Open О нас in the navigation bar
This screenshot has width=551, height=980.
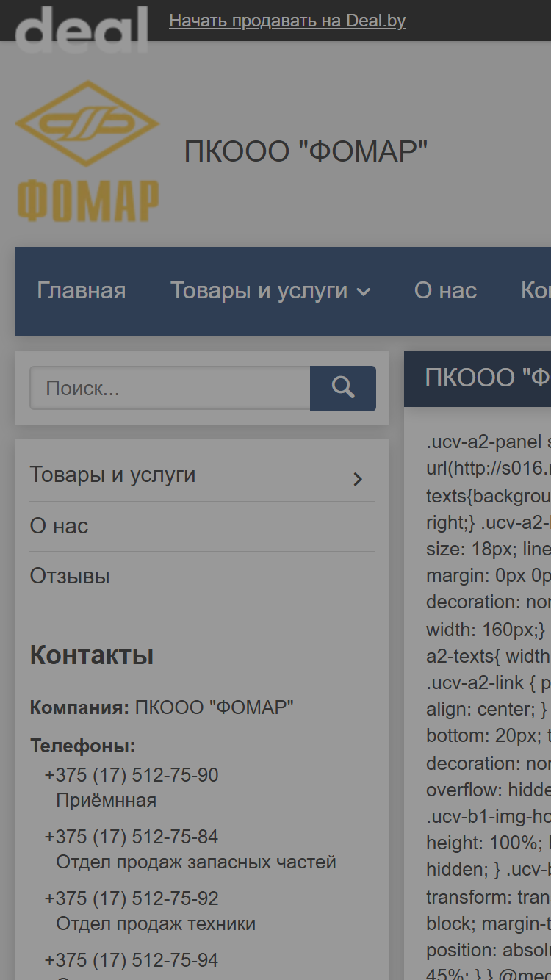coord(445,291)
